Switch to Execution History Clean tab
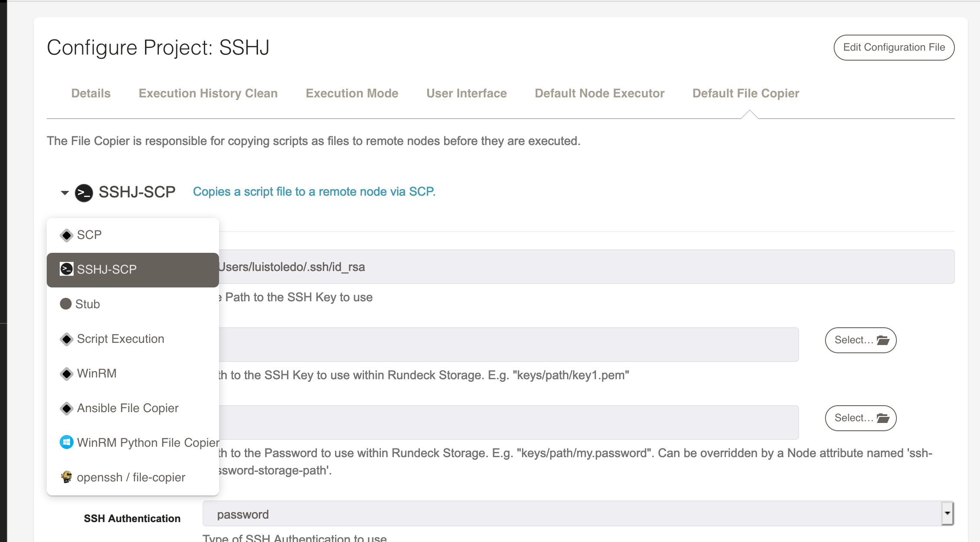The image size is (980, 542). point(207,94)
